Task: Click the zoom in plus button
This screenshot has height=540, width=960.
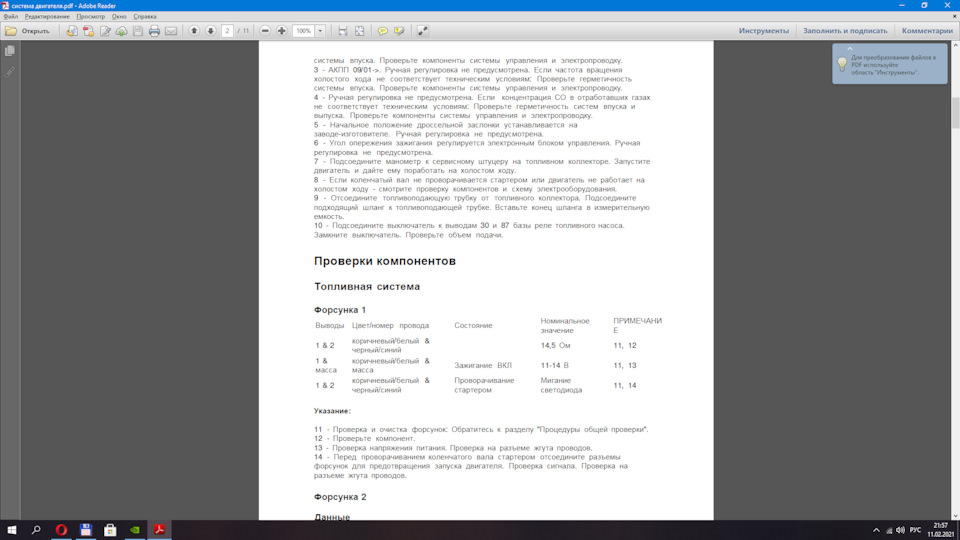Action: [x=282, y=31]
